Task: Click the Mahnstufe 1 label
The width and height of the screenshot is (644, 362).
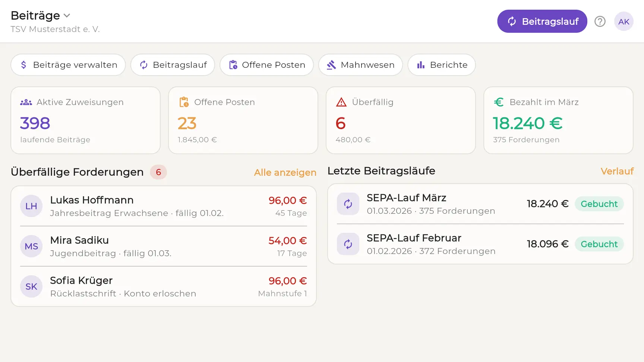Action: [282, 293]
